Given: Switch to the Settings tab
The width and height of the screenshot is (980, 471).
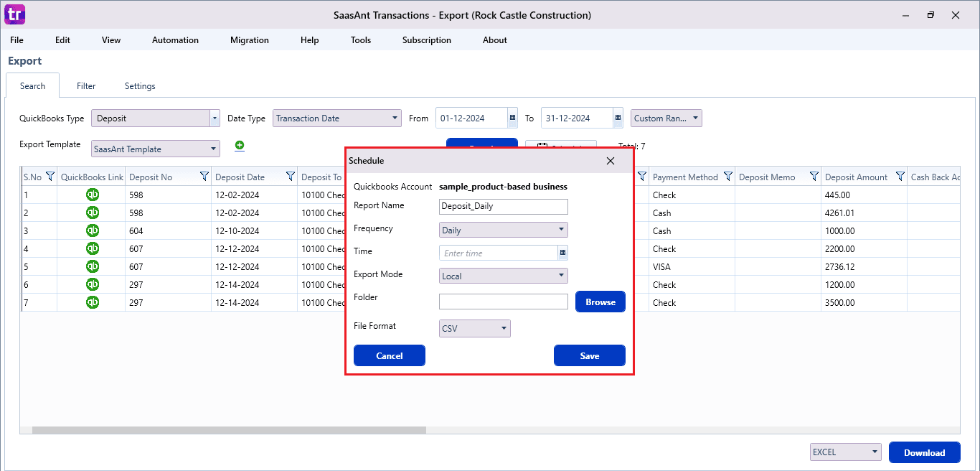Looking at the screenshot, I should tap(140, 86).
